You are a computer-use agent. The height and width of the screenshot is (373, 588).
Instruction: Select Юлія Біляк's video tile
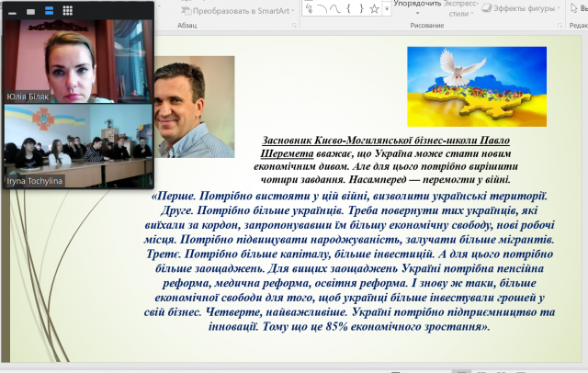tap(78, 62)
